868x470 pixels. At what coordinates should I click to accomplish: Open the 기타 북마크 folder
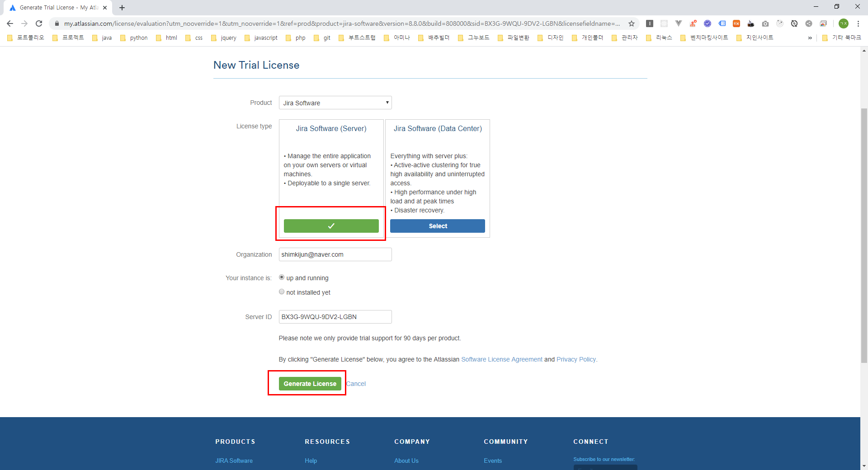point(842,38)
